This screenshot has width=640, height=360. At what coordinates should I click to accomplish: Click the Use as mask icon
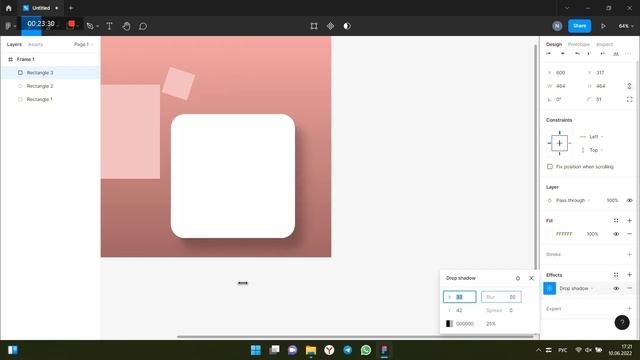click(347, 26)
